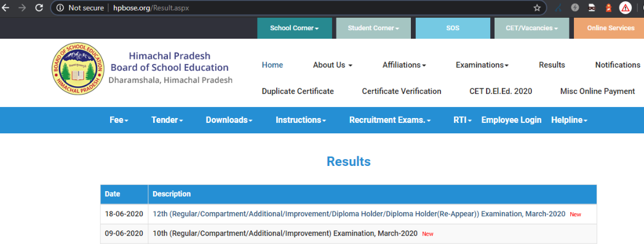This screenshot has width=644, height=244.
Task: Click the browser forward arrow
Action: pyautogui.click(x=22, y=8)
